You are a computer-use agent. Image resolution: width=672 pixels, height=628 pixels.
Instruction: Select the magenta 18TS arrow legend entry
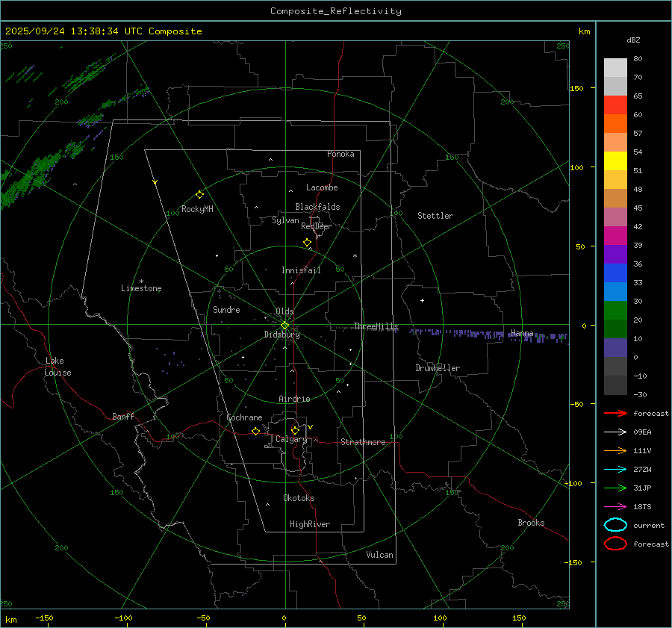click(x=615, y=506)
